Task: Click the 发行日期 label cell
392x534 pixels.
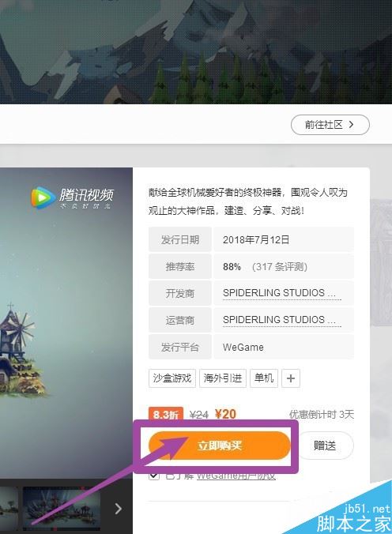Action: pyautogui.click(x=180, y=239)
